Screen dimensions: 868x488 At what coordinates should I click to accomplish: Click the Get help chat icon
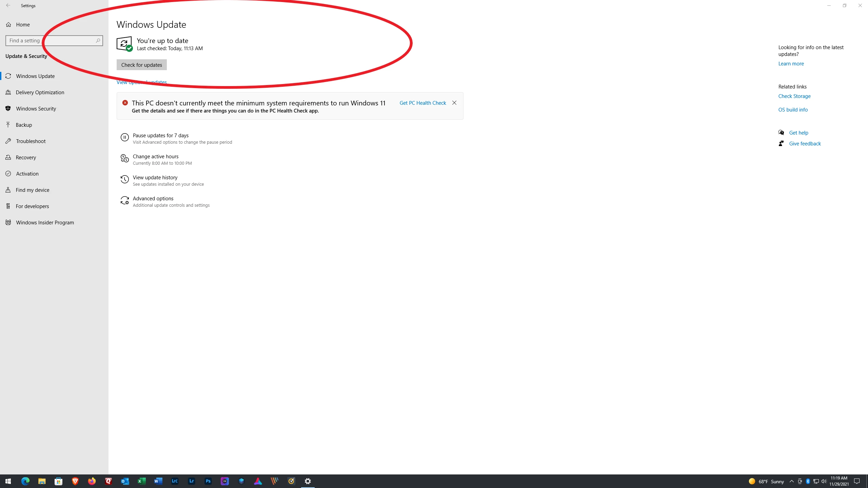coord(781,133)
